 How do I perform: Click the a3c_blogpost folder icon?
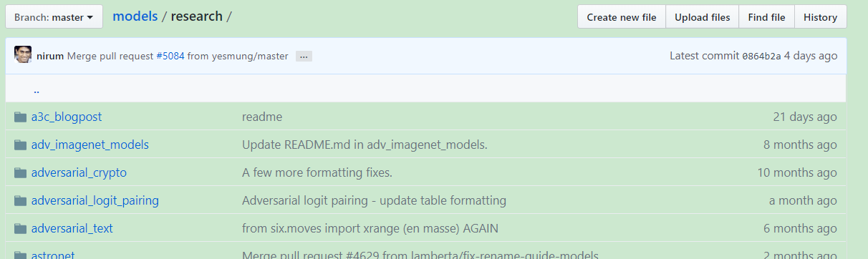[20, 117]
